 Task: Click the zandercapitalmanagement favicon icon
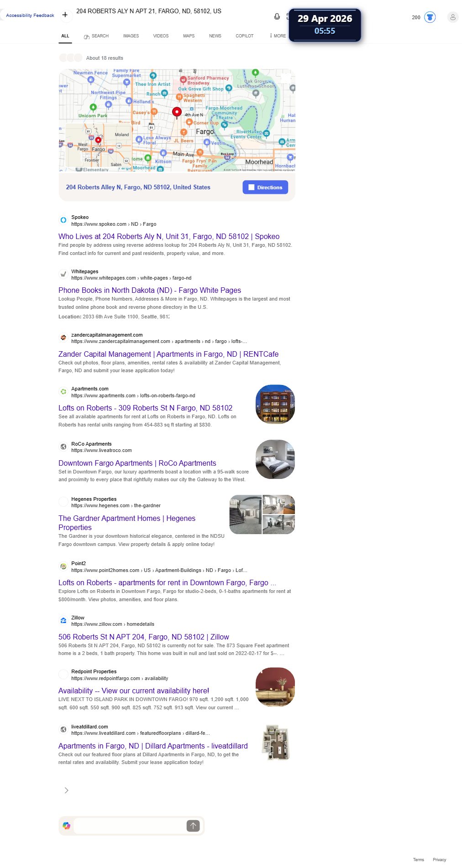(63, 338)
